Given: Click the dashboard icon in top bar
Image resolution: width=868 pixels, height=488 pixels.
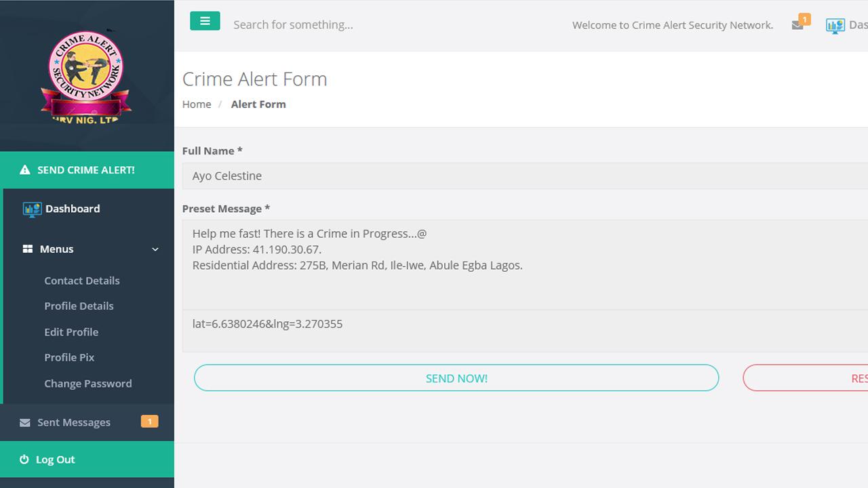Looking at the screenshot, I should click(835, 26).
